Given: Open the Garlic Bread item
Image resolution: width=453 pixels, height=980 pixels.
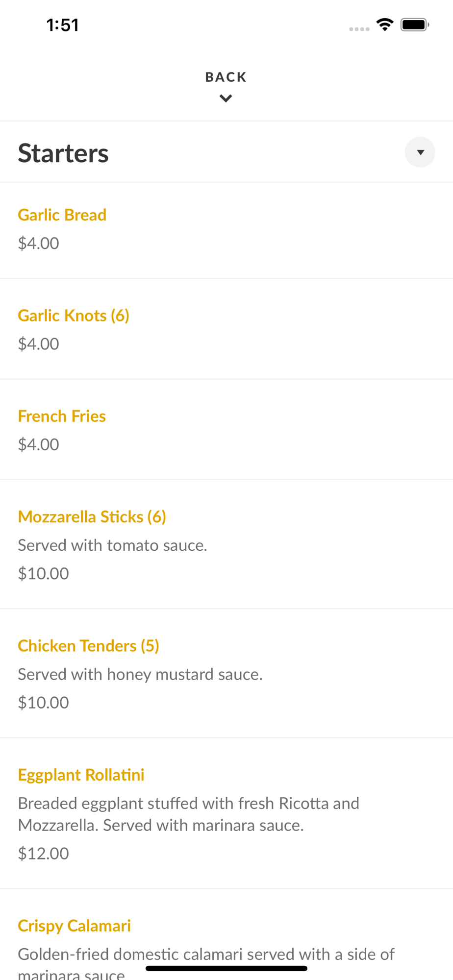Looking at the screenshot, I should [x=62, y=215].
